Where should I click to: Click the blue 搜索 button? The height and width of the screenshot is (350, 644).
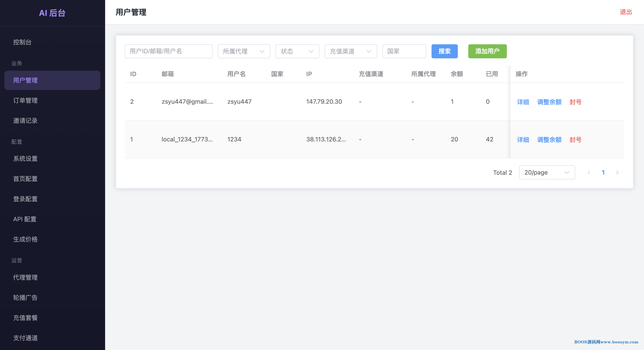pyautogui.click(x=444, y=51)
